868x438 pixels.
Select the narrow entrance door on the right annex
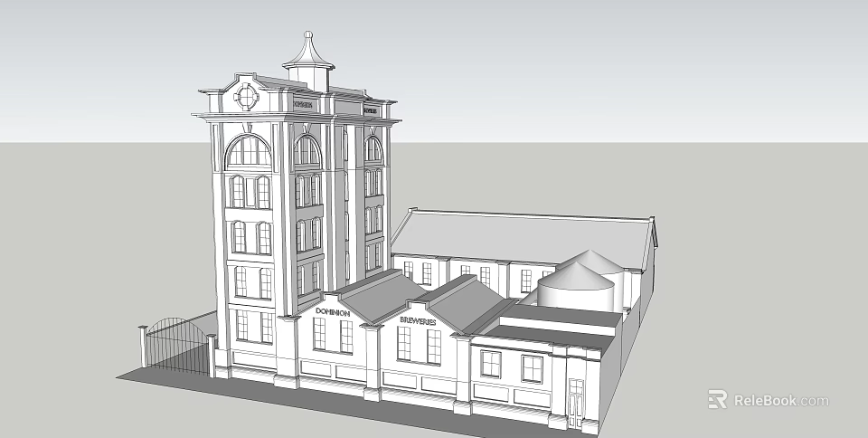click(576, 404)
